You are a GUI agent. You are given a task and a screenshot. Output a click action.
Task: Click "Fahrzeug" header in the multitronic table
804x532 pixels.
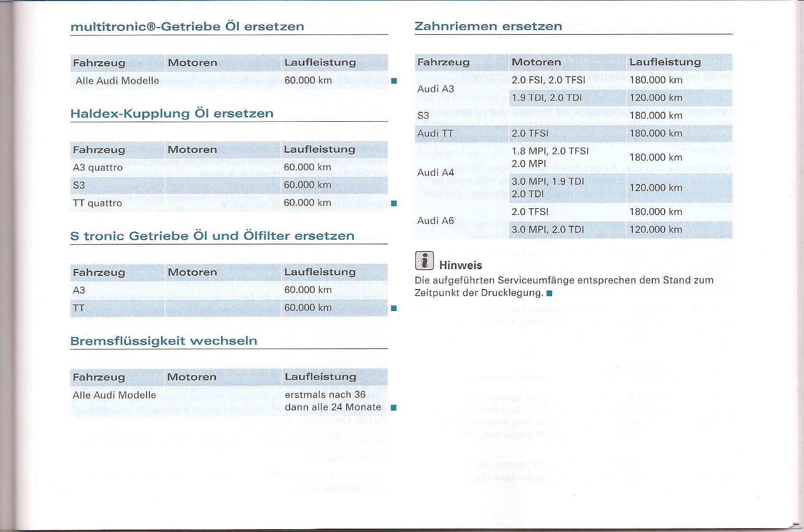pyautogui.click(x=99, y=63)
